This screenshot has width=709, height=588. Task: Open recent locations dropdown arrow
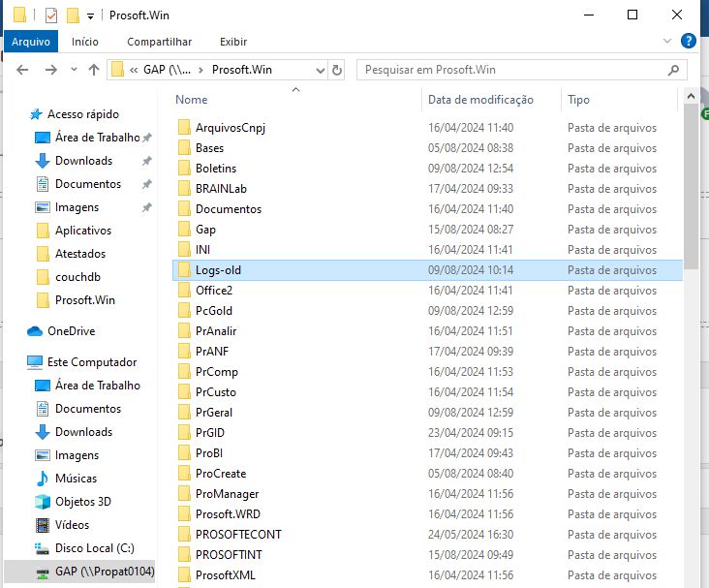coord(75,70)
